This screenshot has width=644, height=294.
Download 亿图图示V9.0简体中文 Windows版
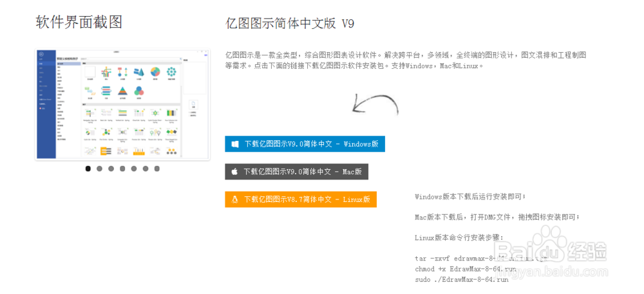click(x=305, y=144)
